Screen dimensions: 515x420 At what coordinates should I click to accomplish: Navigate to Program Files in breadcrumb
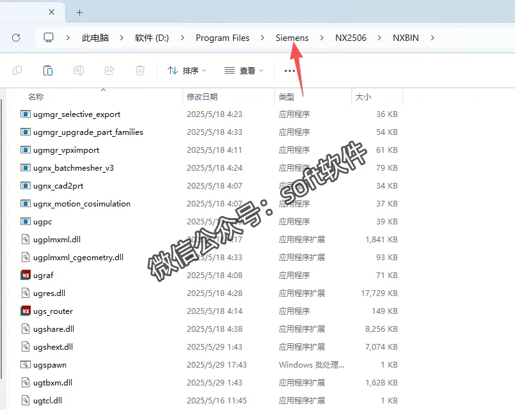pos(223,38)
